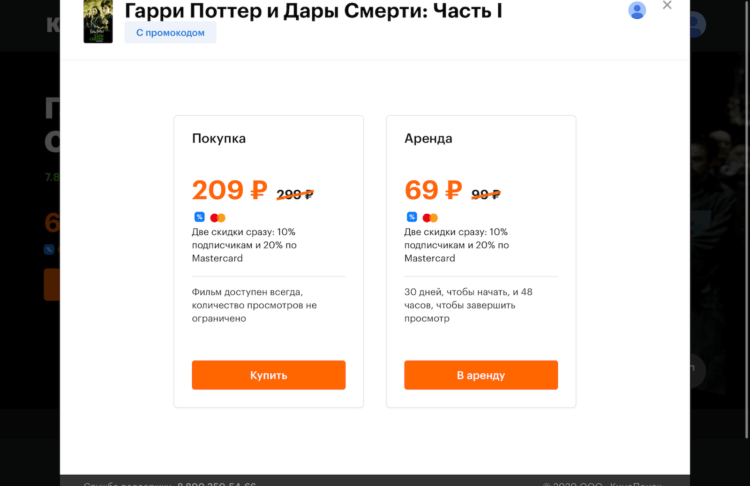Image resolution: width=750 pixels, height=486 pixels.
Task: Click the crossed-out 99 ₽ old price
Action: pyautogui.click(x=486, y=194)
